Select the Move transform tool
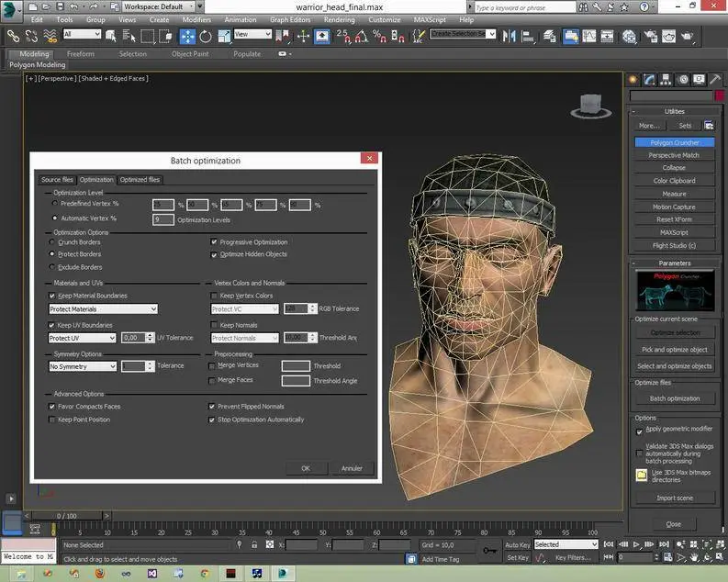Image resolution: width=728 pixels, height=582 pixels. (x=186, y=36)
